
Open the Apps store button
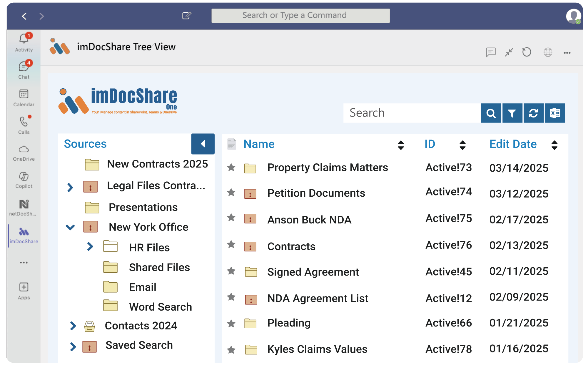pos(24,291)
